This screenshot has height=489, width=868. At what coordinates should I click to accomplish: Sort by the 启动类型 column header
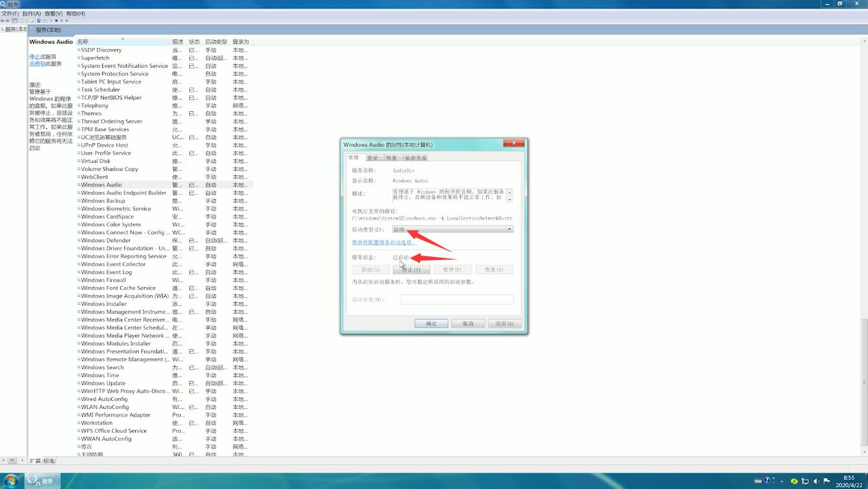click(x=217, y=41)
